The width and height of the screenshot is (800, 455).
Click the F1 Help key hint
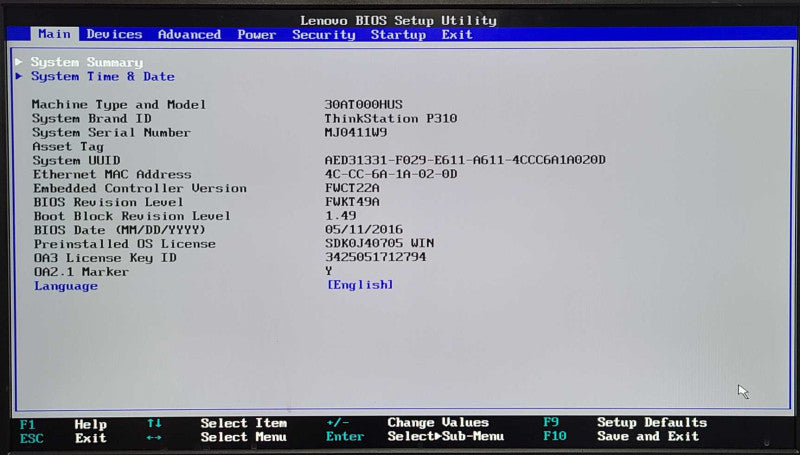[63, 424]
